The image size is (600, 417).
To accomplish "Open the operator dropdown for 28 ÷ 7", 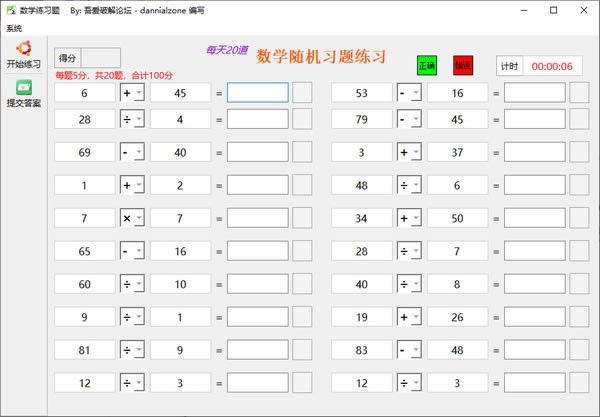I will [x=409, y=251].
